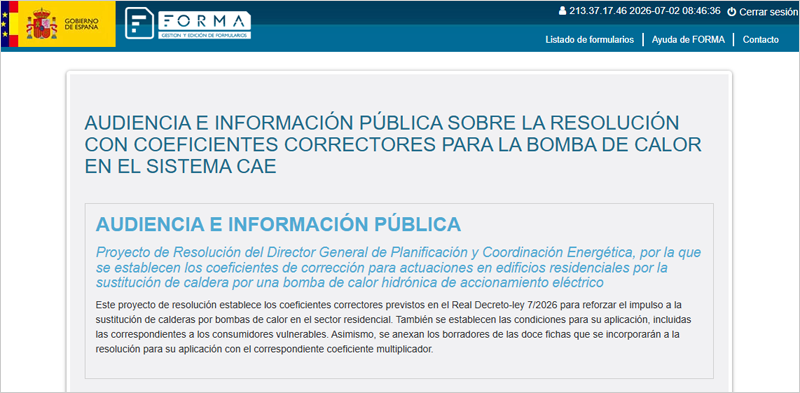Click the blue Audiencia e Información Pública heading
Image resolution: width=800 pixels, height=393 pixels.
click(x=278, y=225)
